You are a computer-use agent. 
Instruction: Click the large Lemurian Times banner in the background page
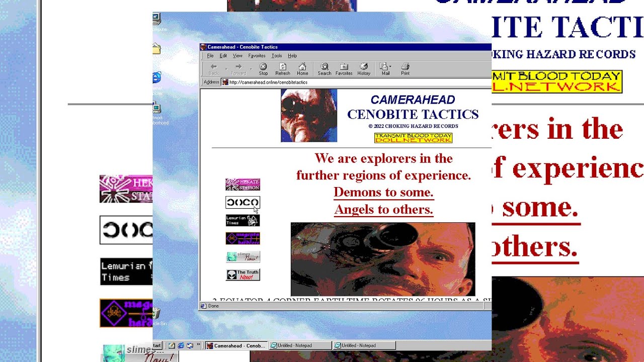[126, 271]
